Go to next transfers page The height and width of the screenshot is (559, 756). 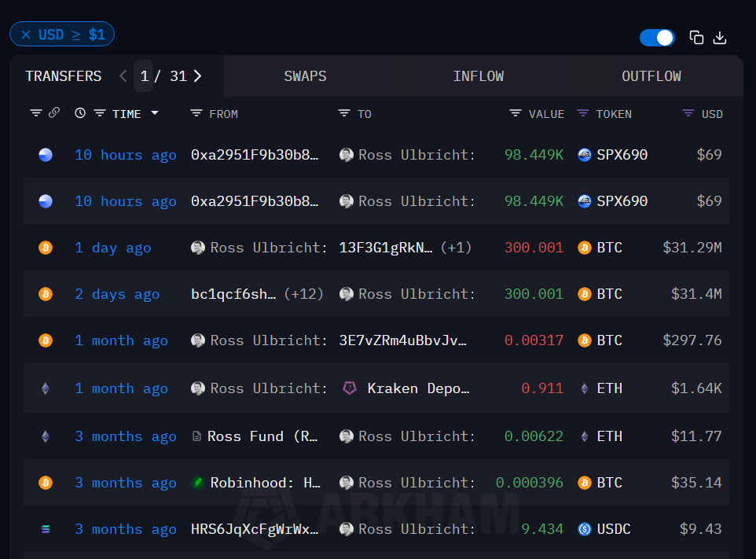198,76
